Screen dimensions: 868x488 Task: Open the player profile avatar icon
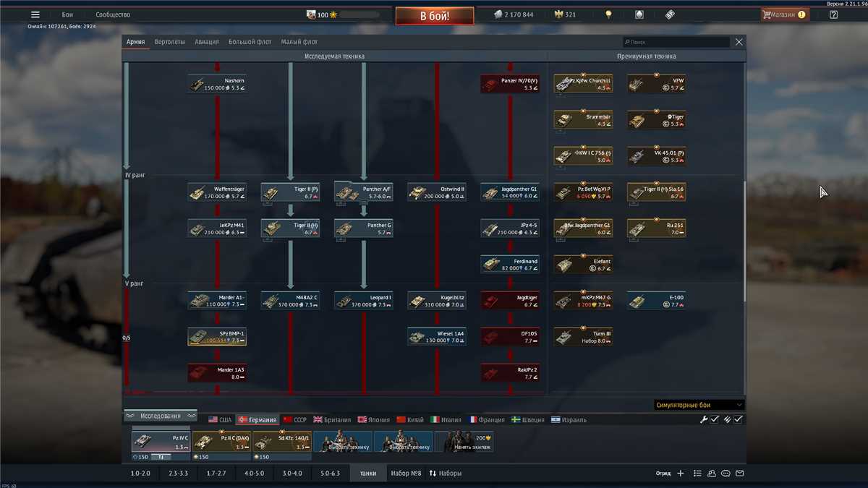[x=311, y=14]
